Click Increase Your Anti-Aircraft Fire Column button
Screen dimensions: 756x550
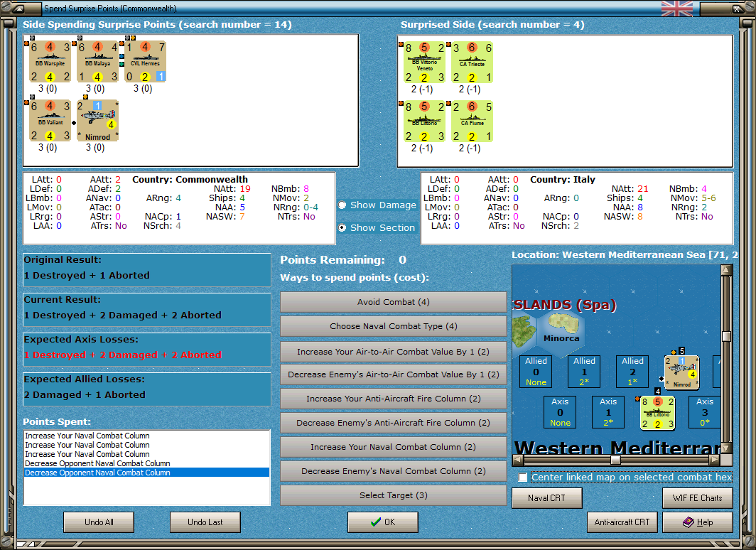pyautogui.click(x=394, y=399)
